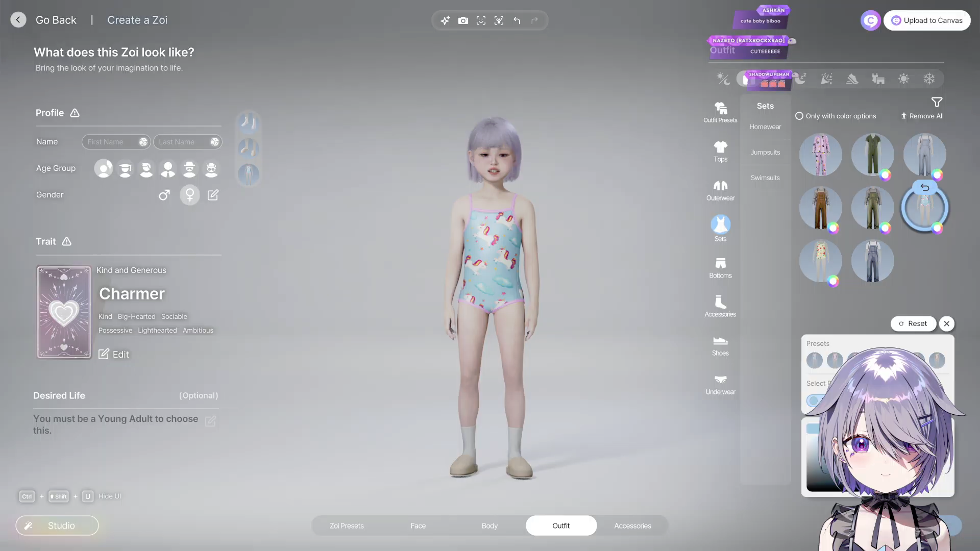Open the Jumpsuits subcategory
980x551 pixels.
pyautogui.click(x=765, y=152)
